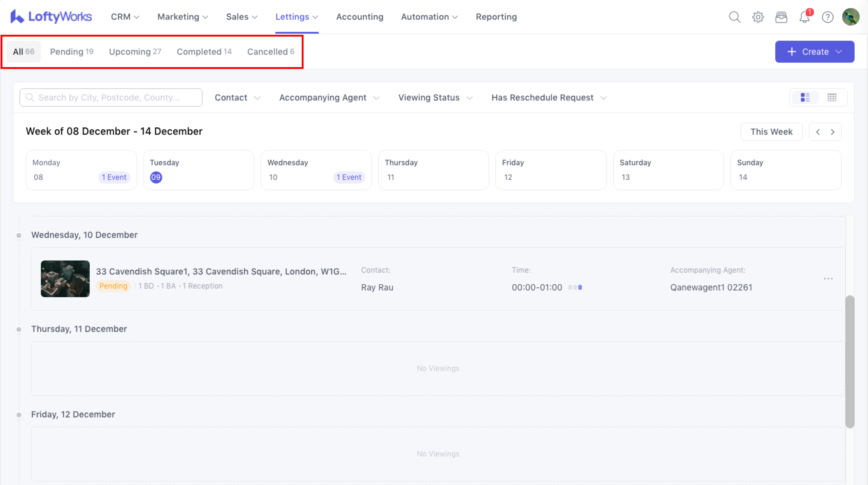Switch to calendar grid view
Viewport: 868px width, 485px height.
pyautogui.click(x=832, y=98)
